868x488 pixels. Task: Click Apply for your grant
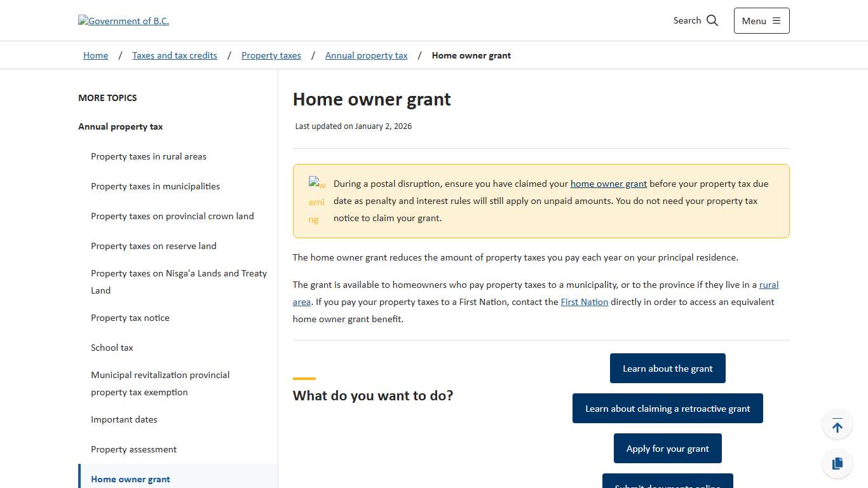[x=667, y=448]
